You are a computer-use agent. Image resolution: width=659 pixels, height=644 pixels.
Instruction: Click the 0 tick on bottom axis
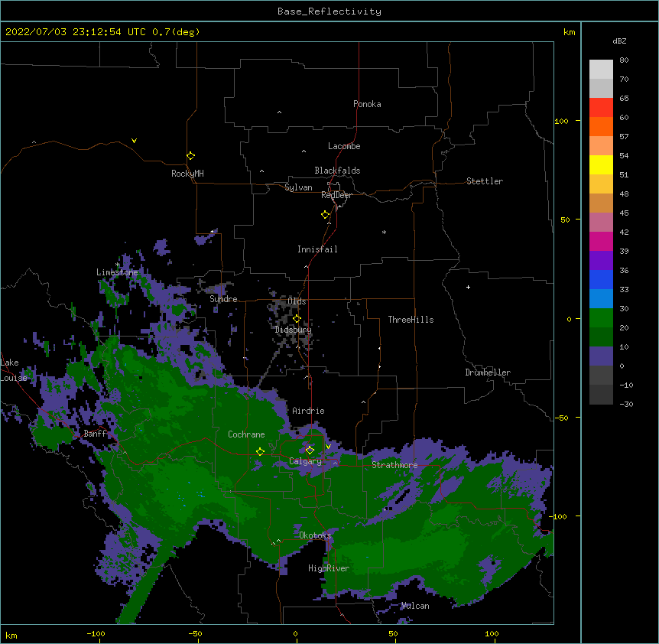tap(295, 633)
